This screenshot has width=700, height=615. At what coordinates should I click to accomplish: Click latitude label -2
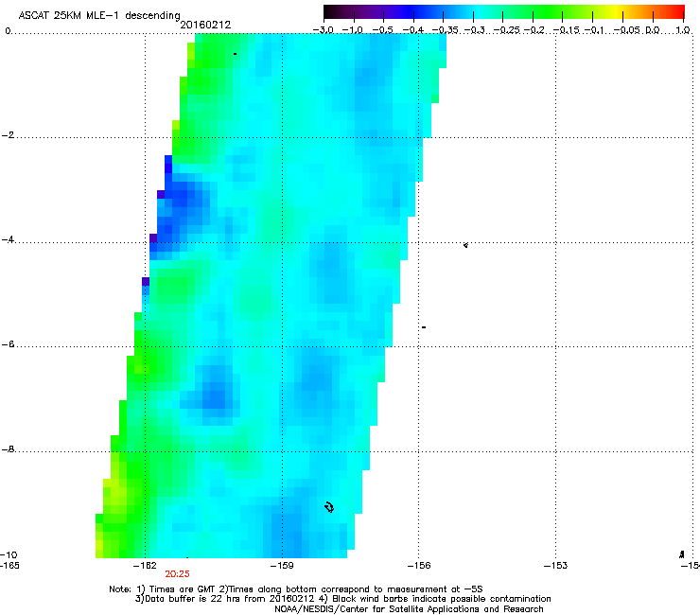[x=8, y=135]
